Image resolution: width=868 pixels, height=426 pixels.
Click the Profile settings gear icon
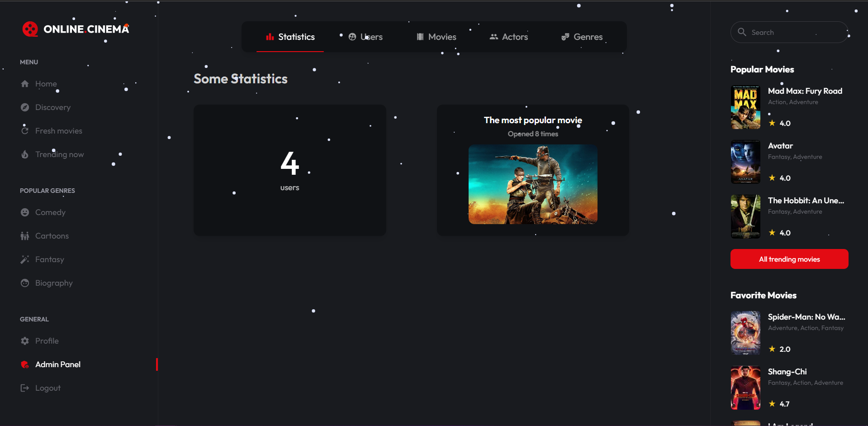tap(25, 340)
